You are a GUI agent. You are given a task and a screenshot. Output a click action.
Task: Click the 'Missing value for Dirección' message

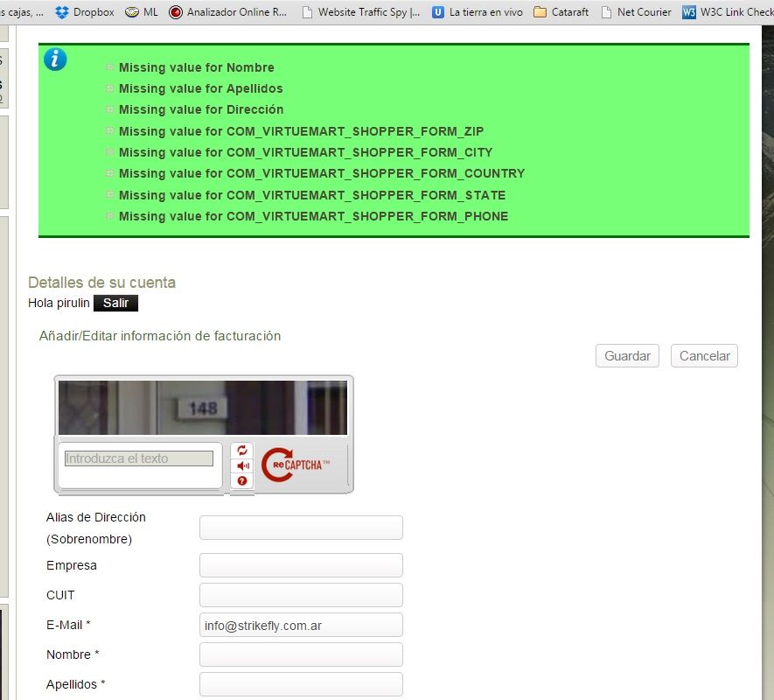tap(201, 109)
